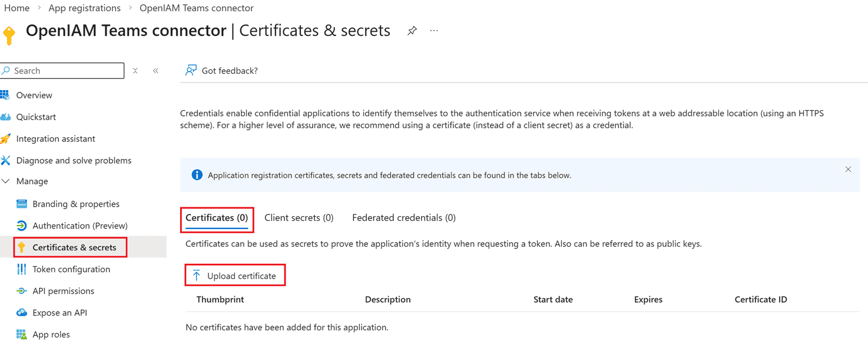Open Diagnose and solve problems
Screen dimensions: 868x348
(x=74, y=161)
